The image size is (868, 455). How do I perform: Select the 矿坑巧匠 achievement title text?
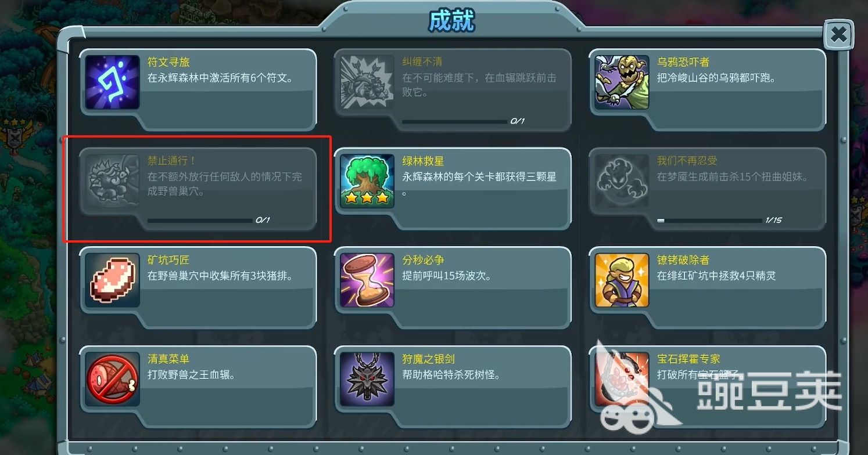click(x=168, y=260)
